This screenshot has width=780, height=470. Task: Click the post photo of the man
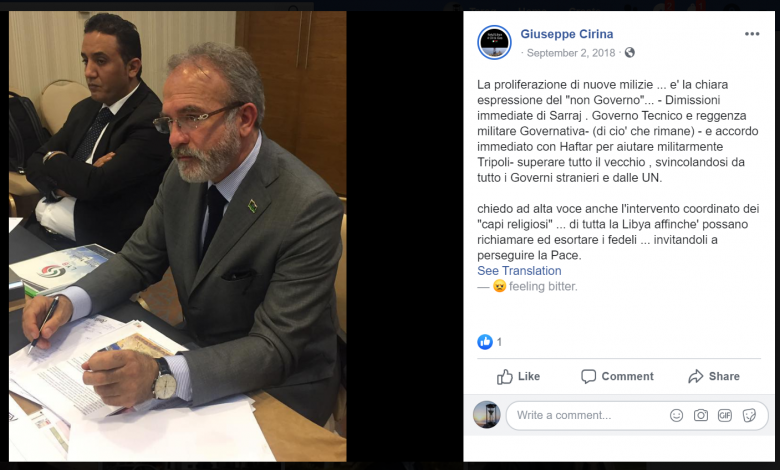[x=178, y=236]
